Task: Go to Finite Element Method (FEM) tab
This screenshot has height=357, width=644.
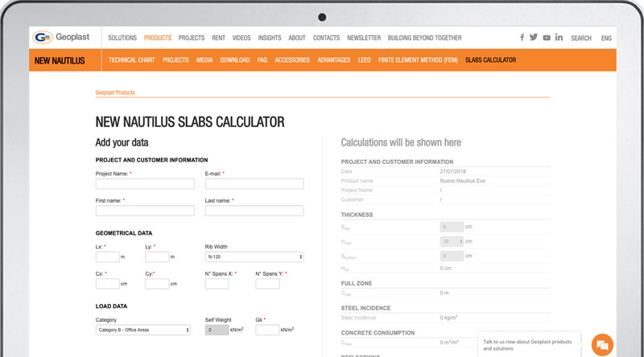Action: coord(418,60)
